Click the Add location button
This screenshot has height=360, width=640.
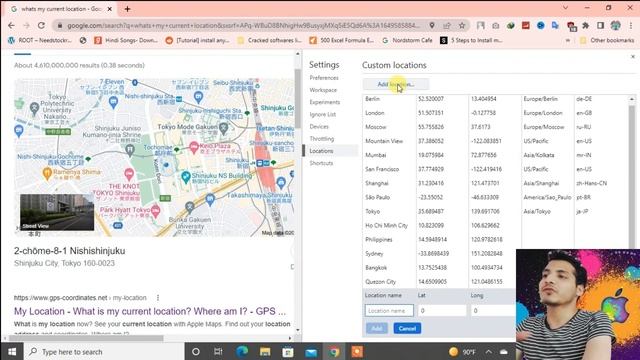(x=396, y=84)
